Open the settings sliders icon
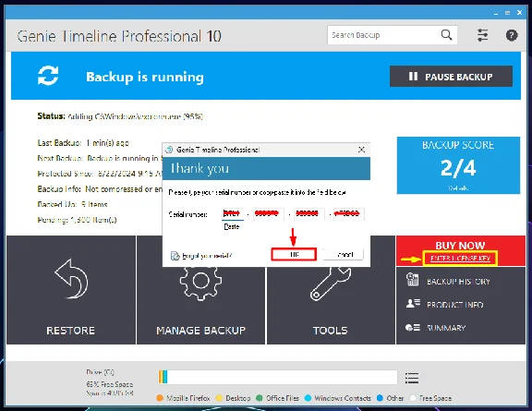The width and height of the screenshot is (532, 411). tap(482, 35)
